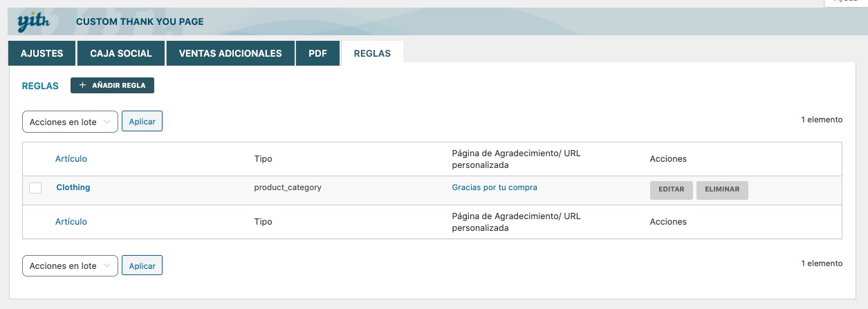Click the Custom Thank You Page title

tap(140, 22)
